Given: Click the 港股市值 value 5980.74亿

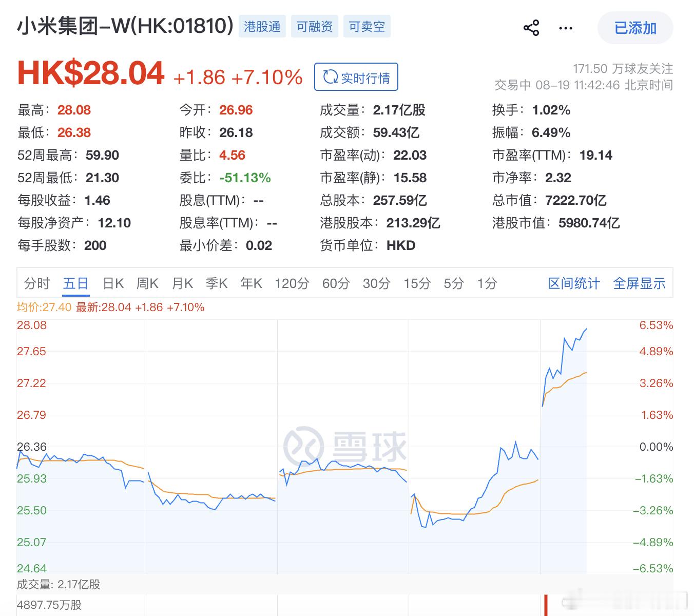Looking at the screenshot, I should pos(589,223).
